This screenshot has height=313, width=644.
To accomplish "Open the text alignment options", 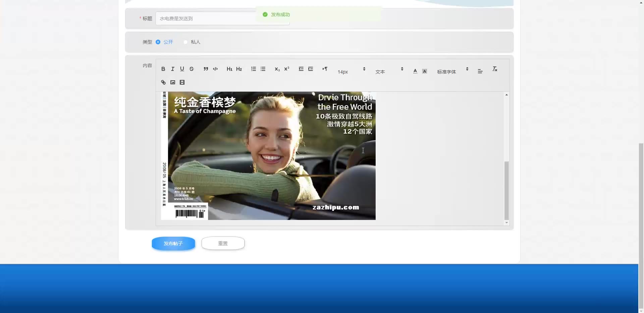I will coord(480,71).
